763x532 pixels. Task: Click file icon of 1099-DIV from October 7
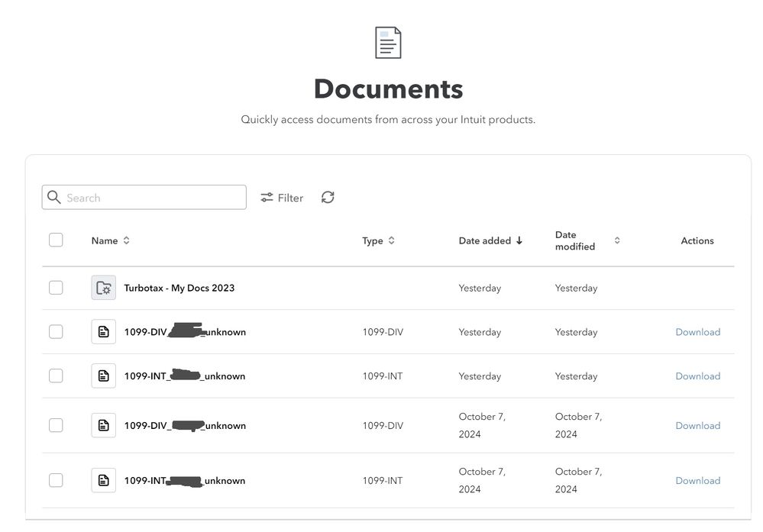104,425
